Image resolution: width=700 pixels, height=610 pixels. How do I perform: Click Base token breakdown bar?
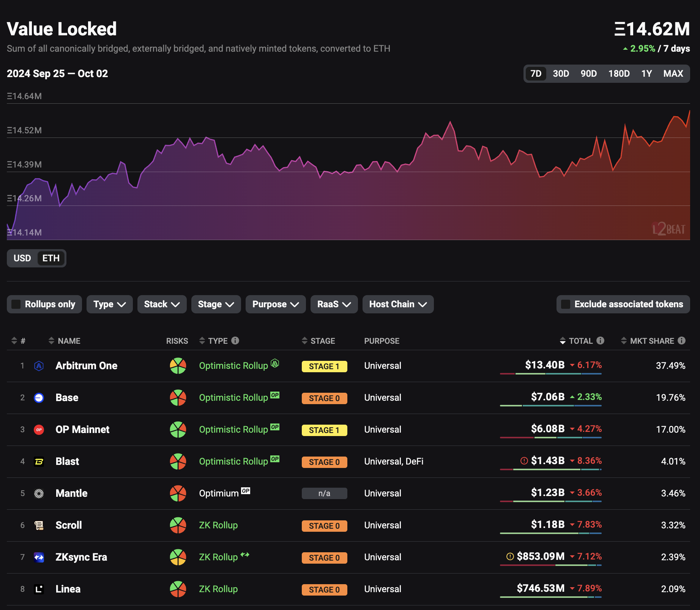pos(551,406)
